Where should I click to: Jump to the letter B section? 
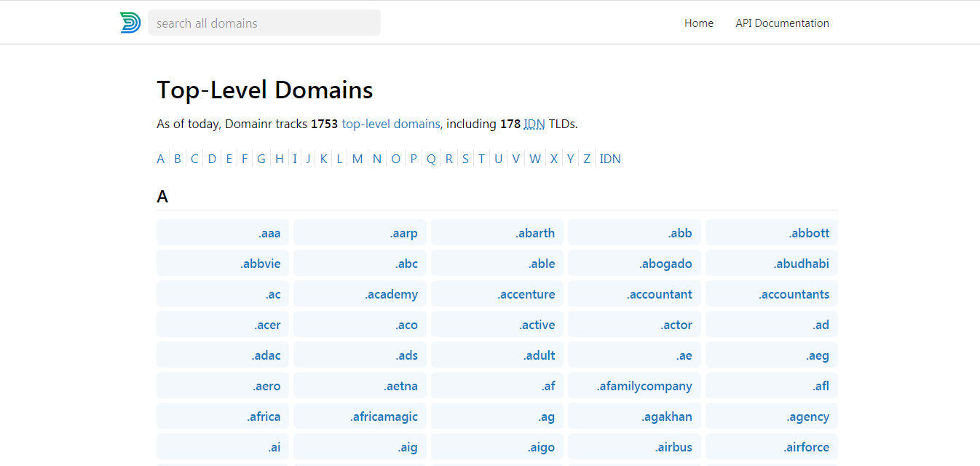[x=177, y=158]
